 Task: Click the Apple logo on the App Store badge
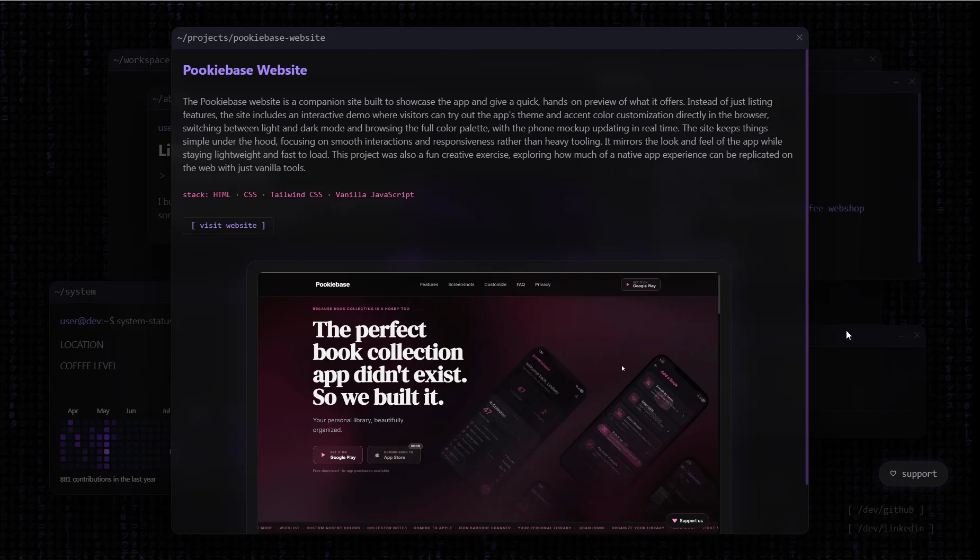click(377, 455)
